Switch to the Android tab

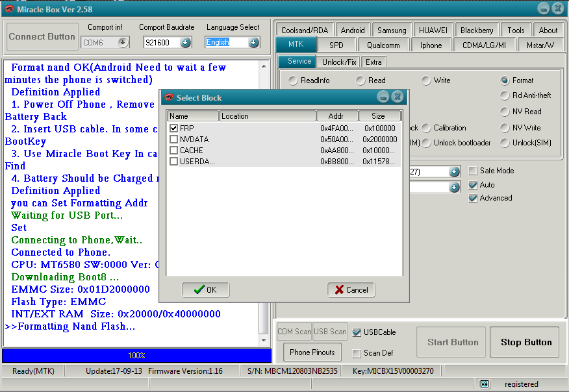(x=352, y=30)
